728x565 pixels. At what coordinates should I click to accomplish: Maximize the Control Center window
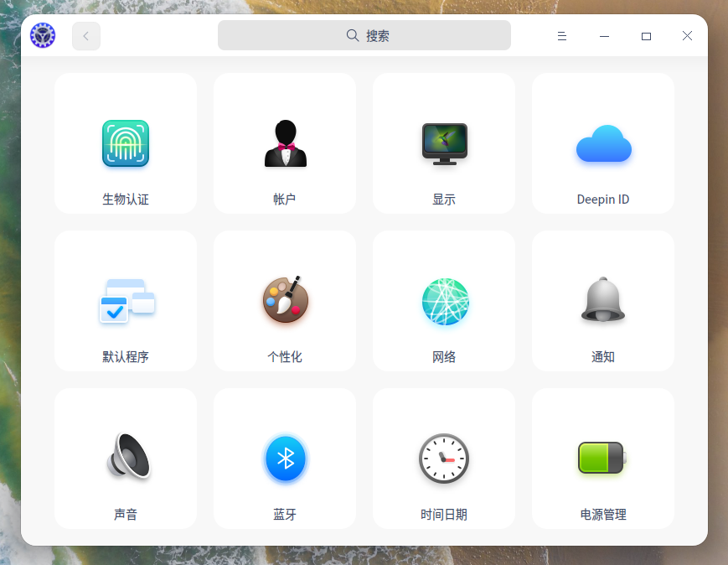646,36
